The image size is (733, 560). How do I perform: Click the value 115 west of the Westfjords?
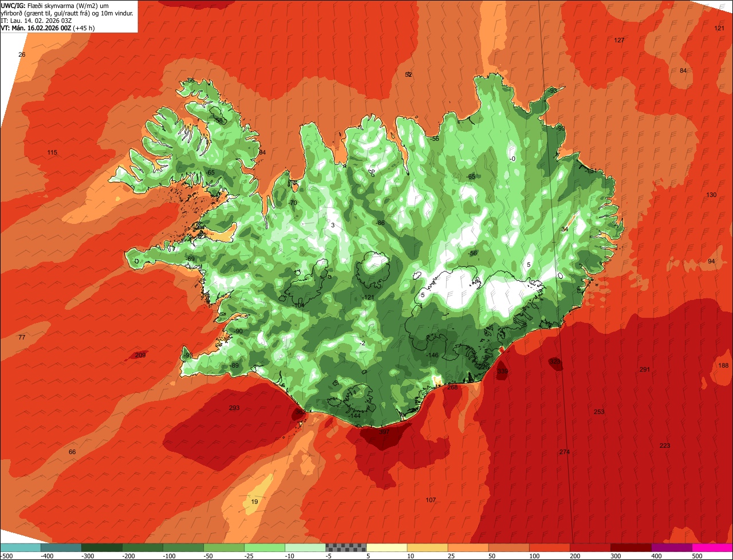pyautogui.click(x=52, y=152)
